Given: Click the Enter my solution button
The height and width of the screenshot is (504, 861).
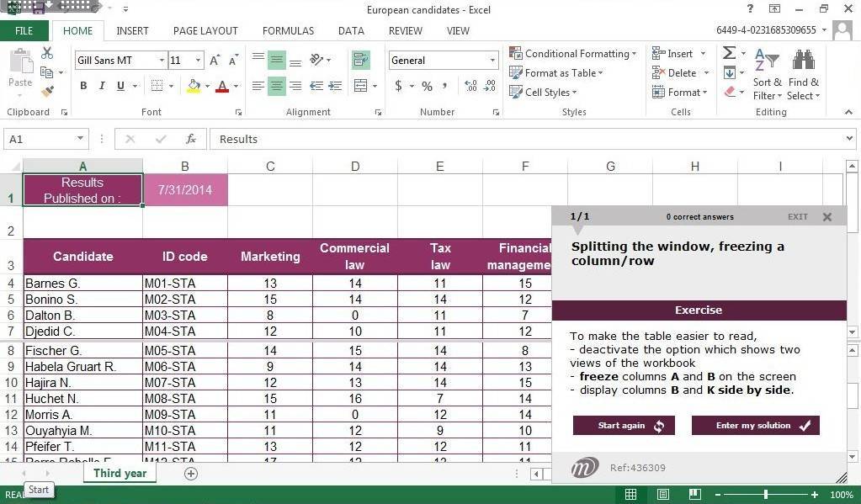Looking at the screenshot, I should tap(755, 425).
